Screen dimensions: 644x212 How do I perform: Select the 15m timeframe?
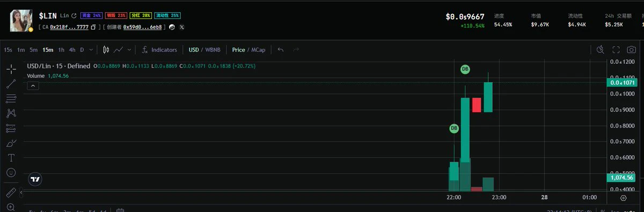pos(48,50)
